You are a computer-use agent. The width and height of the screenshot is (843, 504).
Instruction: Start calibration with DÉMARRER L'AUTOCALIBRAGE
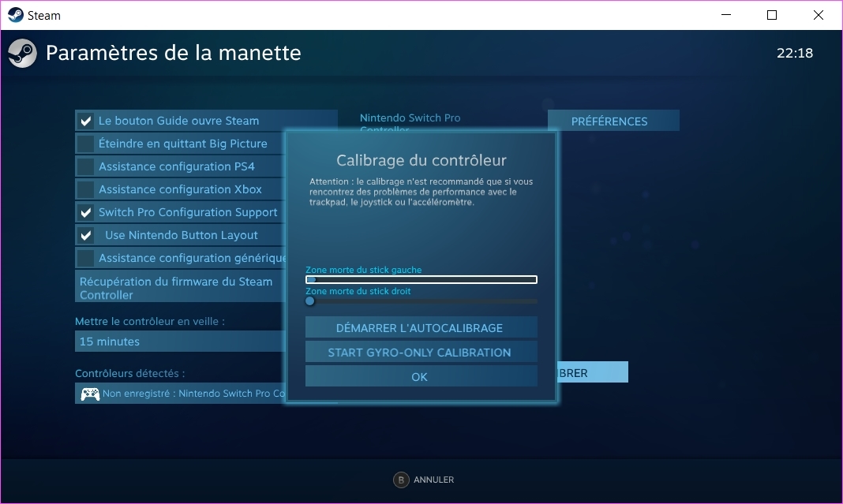click(421, 328)
